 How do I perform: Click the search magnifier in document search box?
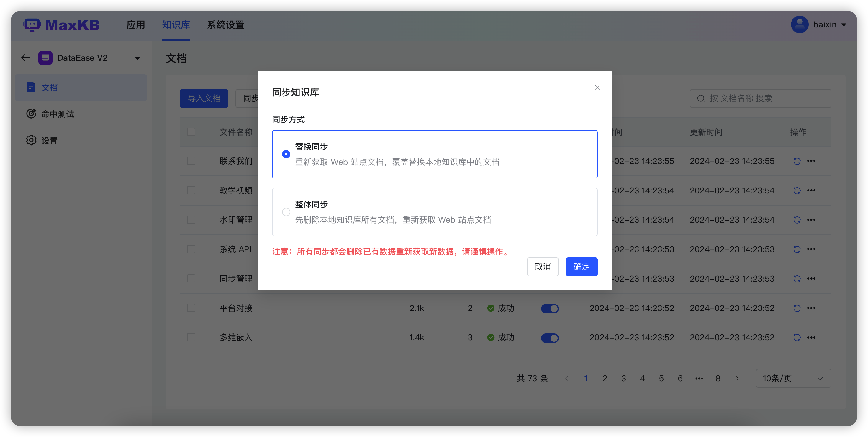point(701,98)
